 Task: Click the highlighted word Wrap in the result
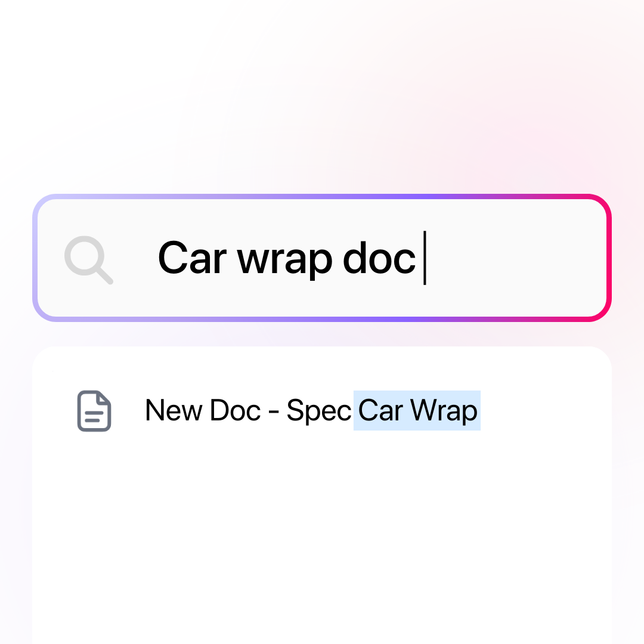444,411
